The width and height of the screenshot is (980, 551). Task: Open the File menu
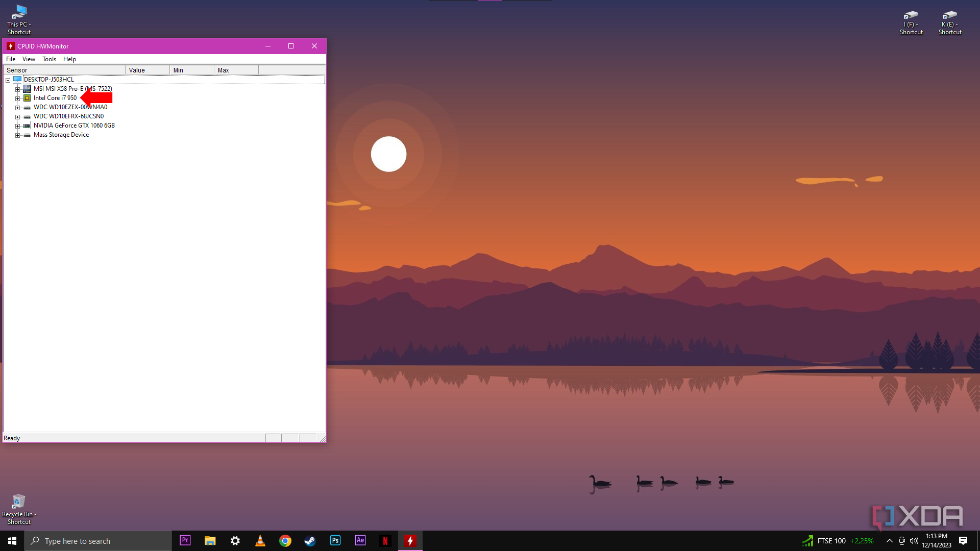(11, 59)
